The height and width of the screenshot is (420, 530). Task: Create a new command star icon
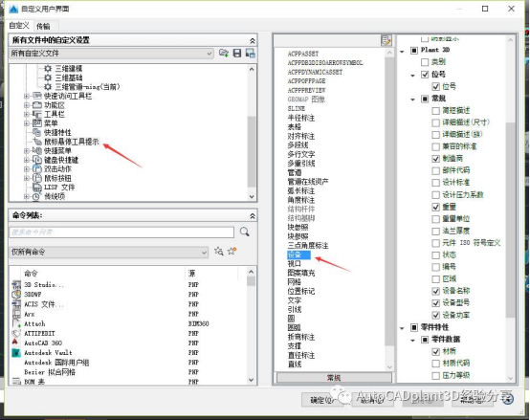coord(232,251)
